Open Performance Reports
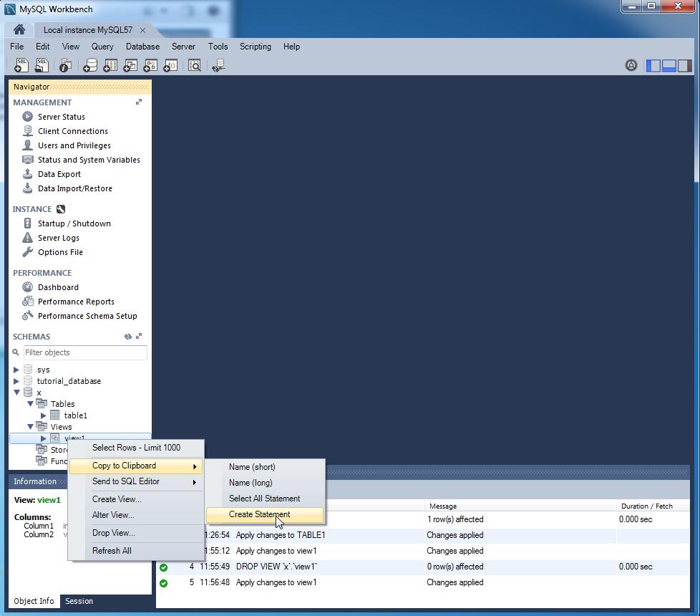 (x=76, y=302)
